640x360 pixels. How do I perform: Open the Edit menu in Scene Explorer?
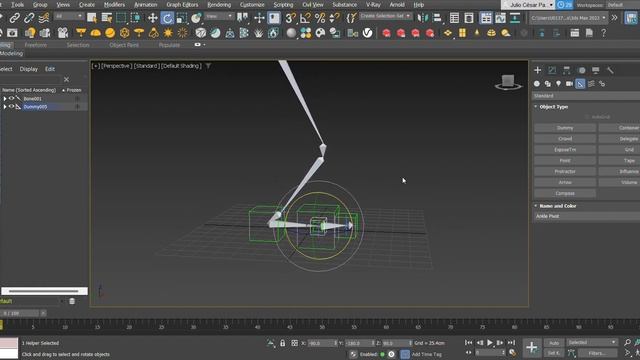tap(50, 69)
